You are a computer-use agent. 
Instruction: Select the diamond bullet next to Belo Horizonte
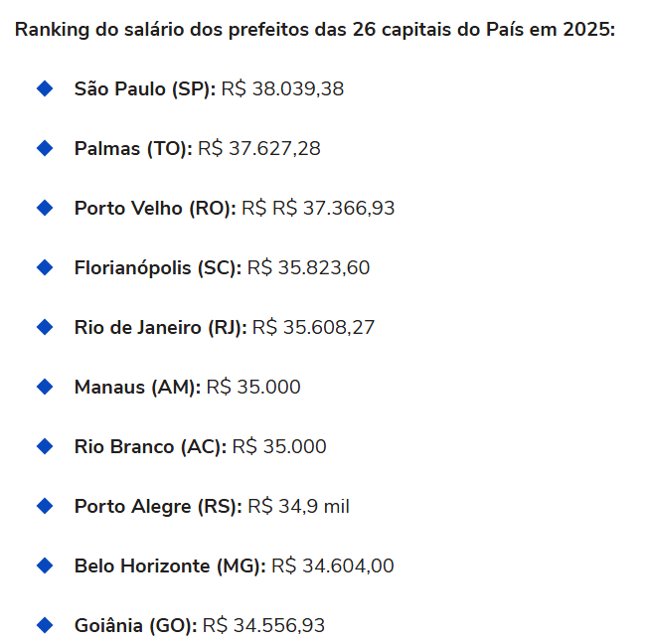point(45,565)
